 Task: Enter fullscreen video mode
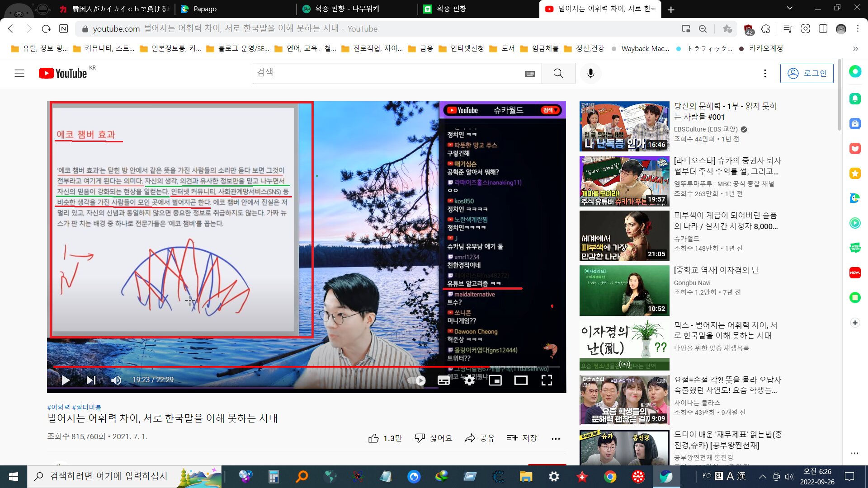pos(547,380)
